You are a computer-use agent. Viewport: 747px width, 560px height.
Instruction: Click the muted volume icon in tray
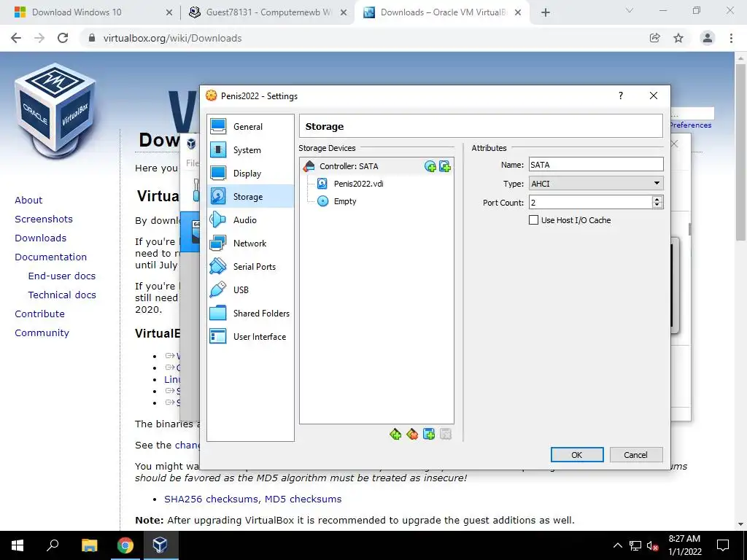pyautogui.click(x=652, y=545)
